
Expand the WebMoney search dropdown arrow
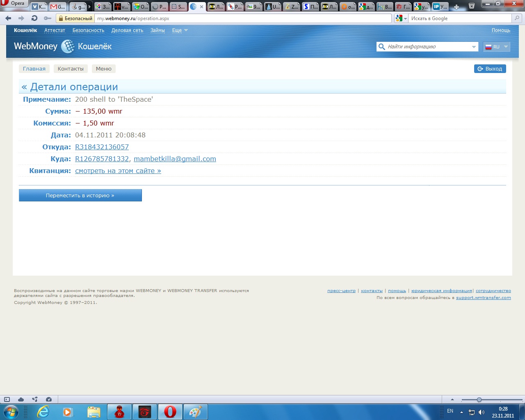474,47
